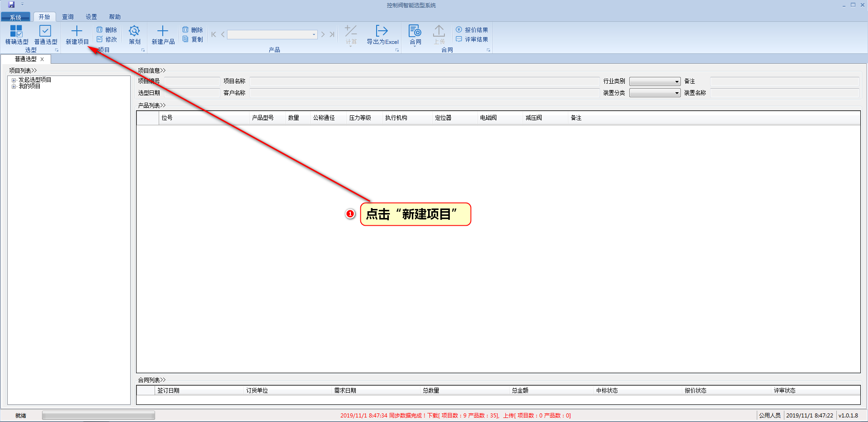Expand the 我的项目 tree node
Screen dimensions: 868x422
(14, 86)
